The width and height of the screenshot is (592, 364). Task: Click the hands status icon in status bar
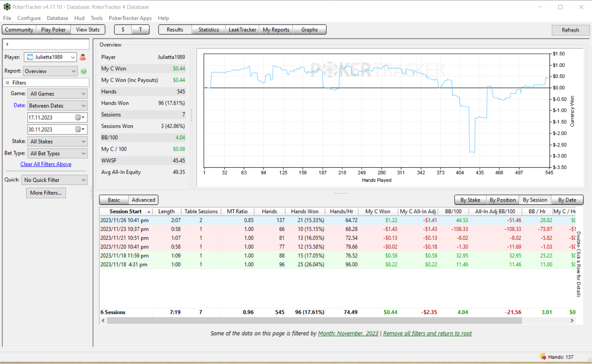[543, 357]
